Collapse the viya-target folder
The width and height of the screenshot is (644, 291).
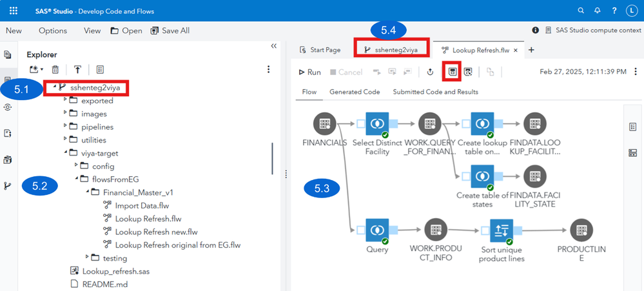65,152
